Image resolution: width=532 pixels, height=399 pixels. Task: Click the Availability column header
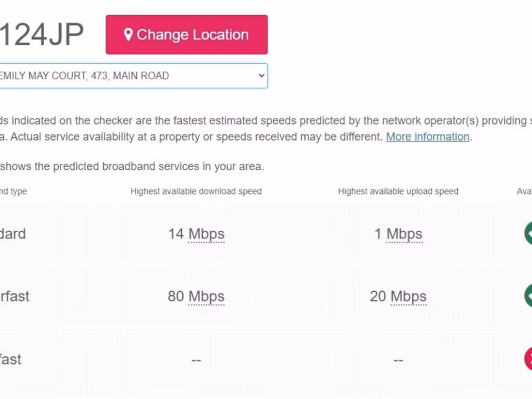pyautogui.click(x=524, y=191)
